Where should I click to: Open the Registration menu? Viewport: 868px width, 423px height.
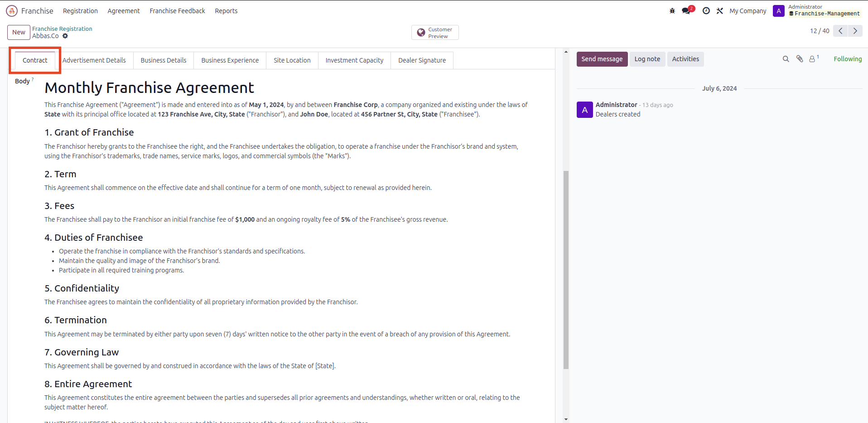[x=80, y=11]
